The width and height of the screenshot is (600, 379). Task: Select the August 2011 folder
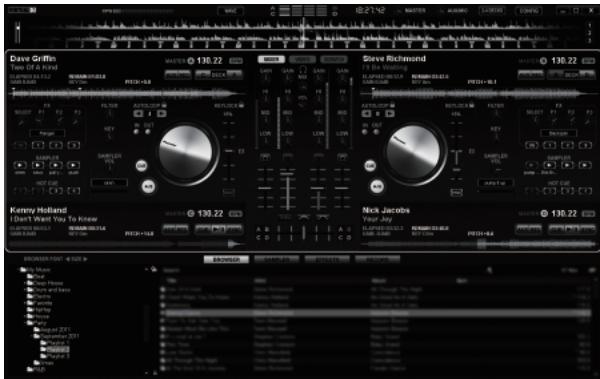click(x=51, y=330)
